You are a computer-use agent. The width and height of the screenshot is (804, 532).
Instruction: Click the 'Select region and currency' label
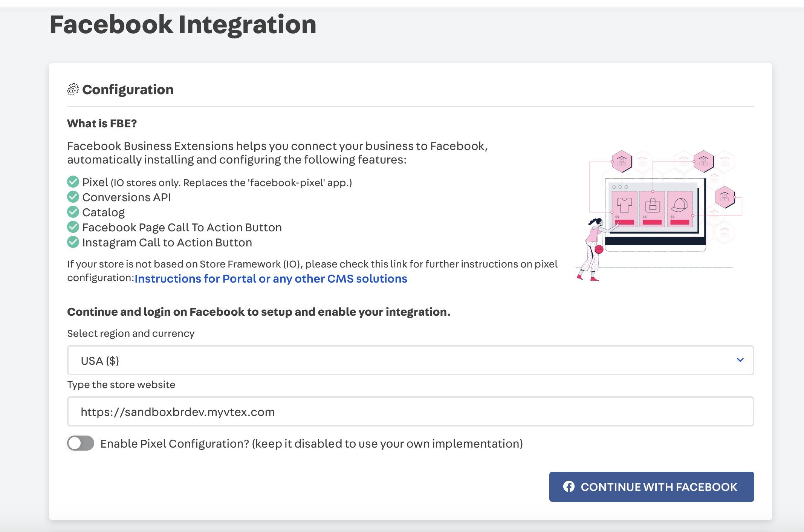pyautogui.click(x=131, y=333)
